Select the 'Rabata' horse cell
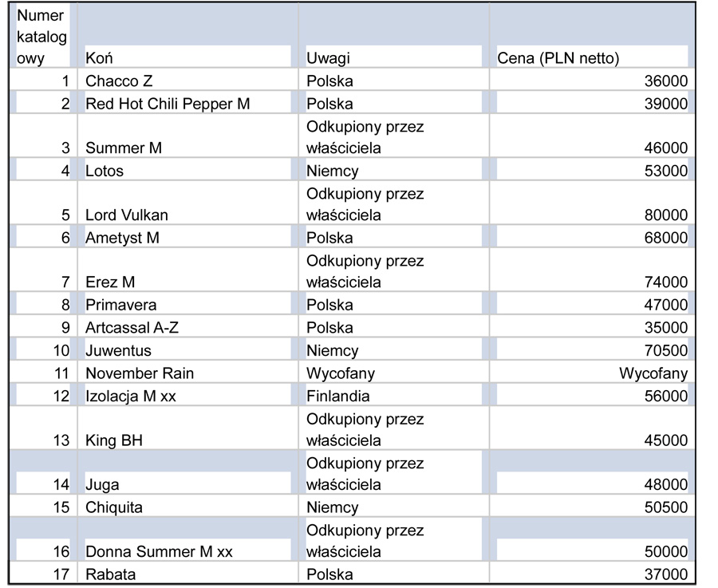This screenshot has height=588, width=718. pos(111,574)
